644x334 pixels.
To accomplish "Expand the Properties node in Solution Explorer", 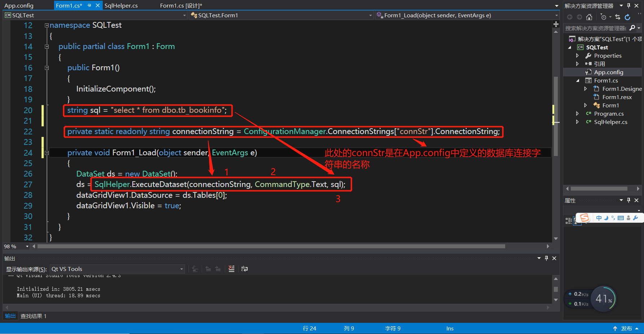I will 577,55.
